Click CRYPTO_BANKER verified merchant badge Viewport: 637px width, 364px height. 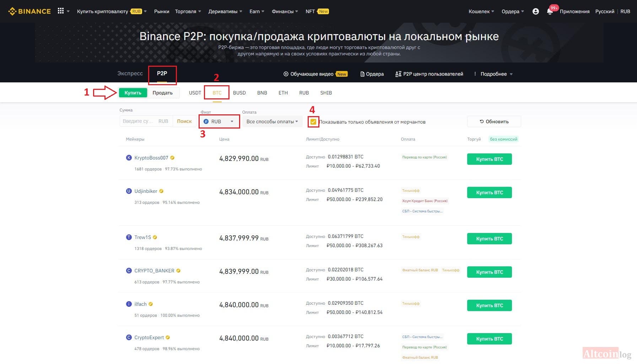coord(178,271)
